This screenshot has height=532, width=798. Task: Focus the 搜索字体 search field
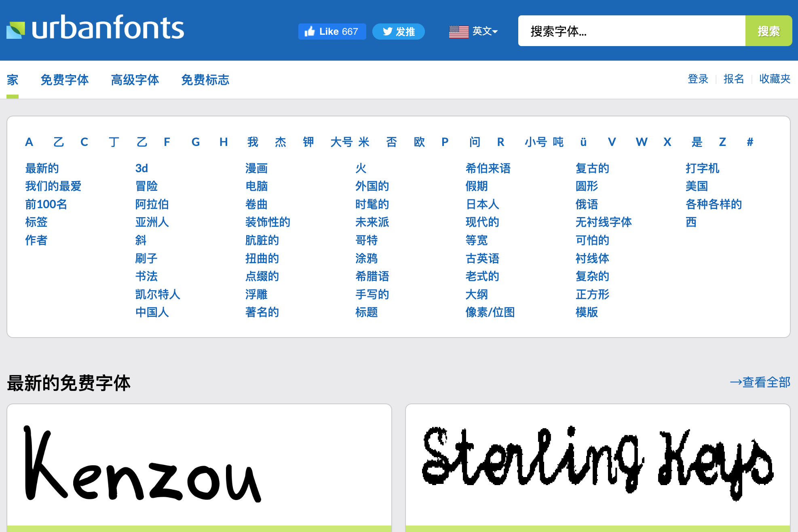click(x=631, y=31)
